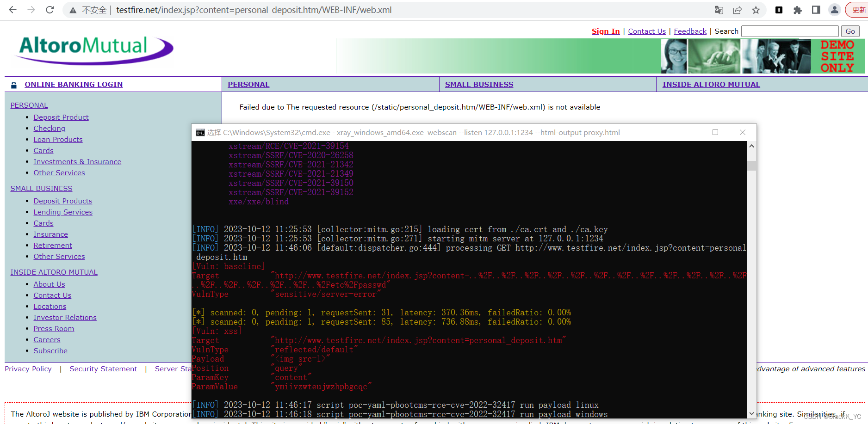Open the Loan Products link

[x=58, y=140]
